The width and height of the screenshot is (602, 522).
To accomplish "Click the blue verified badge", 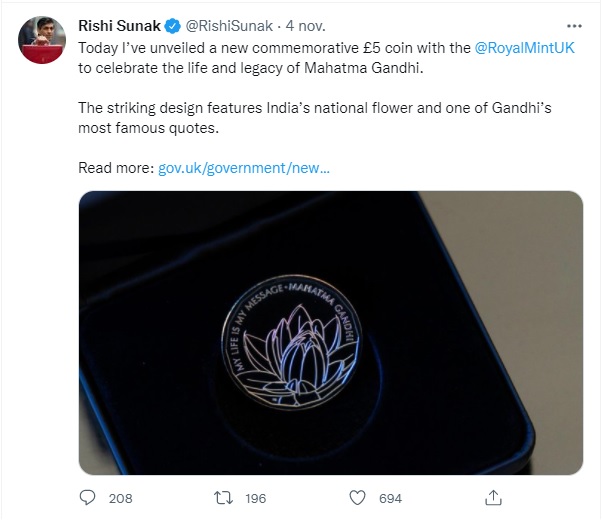I will tap(173, 24).
